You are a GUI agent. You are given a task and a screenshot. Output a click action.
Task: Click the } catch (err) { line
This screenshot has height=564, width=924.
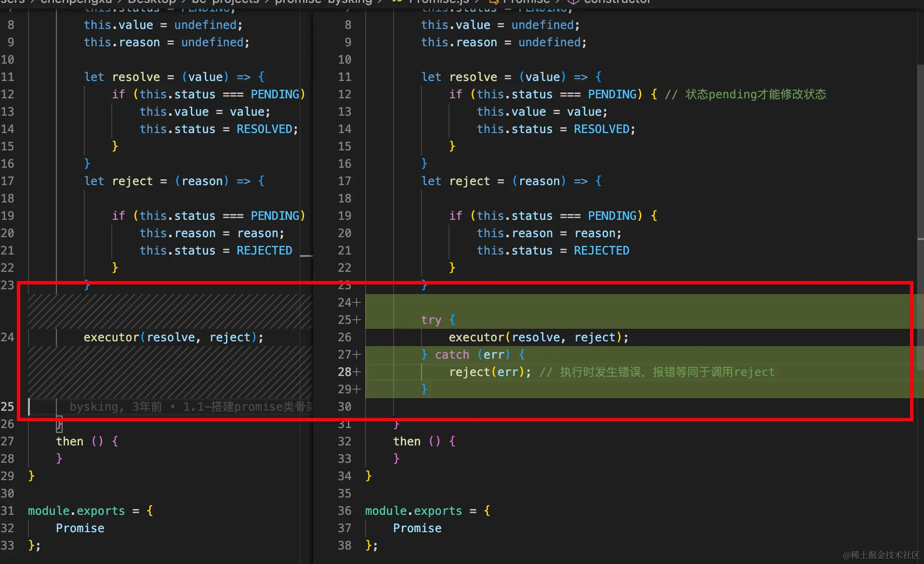click(473, 354)
